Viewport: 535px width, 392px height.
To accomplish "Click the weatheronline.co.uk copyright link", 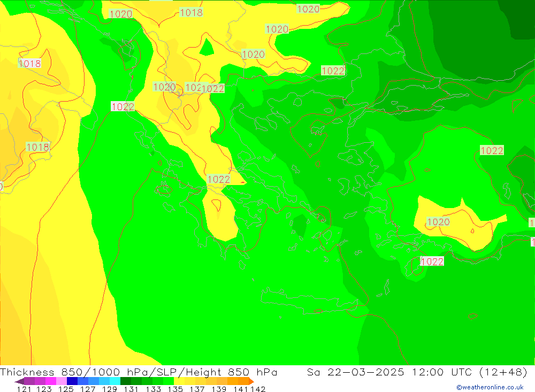I will (x=490, y=387).
